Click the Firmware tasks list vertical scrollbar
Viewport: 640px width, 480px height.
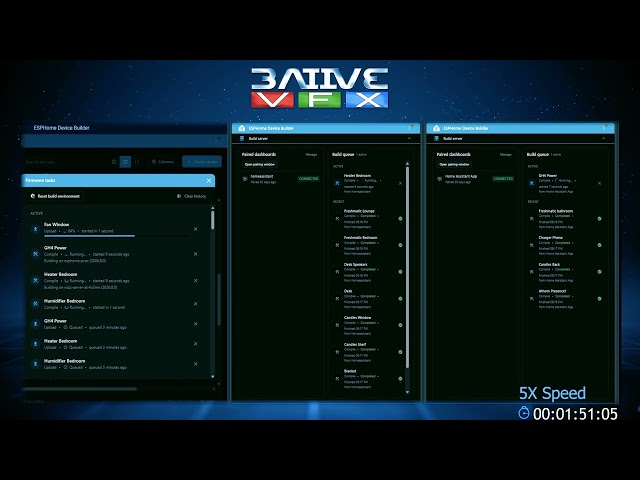[213, 221]
